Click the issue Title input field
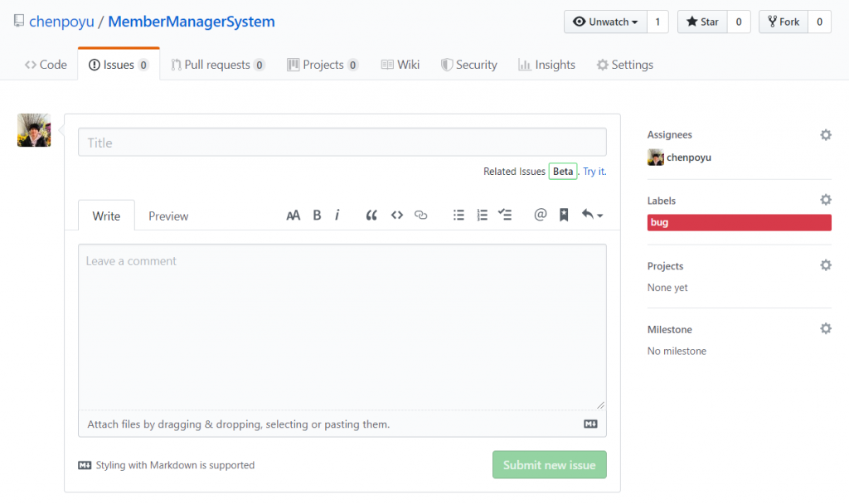849x504 pixels. (x=342, y=143)
